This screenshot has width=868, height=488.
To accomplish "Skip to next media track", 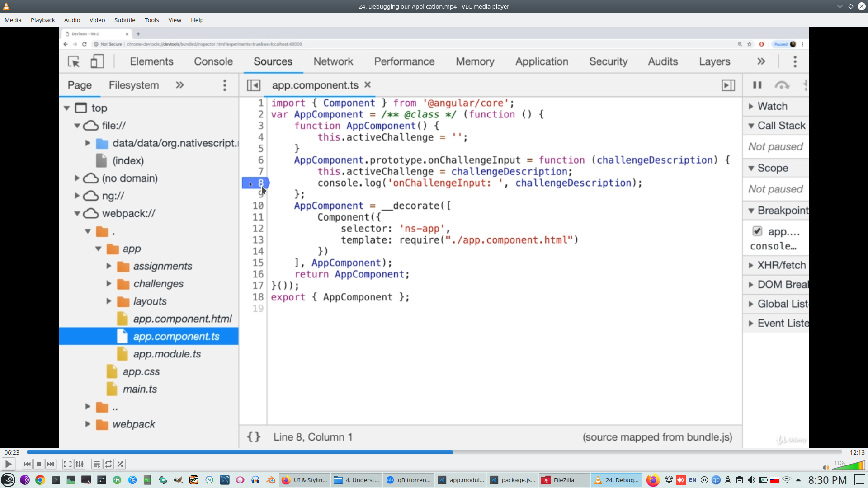I will point(51,464).
